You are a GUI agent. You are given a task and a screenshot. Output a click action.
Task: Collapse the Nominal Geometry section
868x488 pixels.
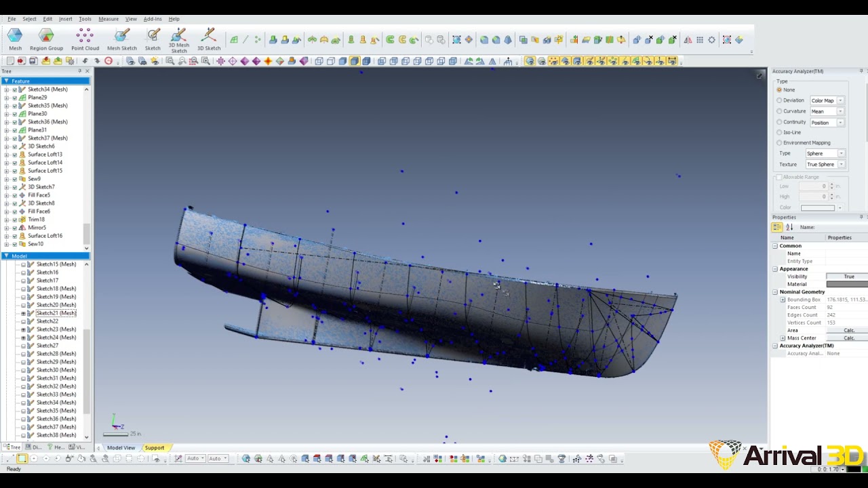coord(775,291)
